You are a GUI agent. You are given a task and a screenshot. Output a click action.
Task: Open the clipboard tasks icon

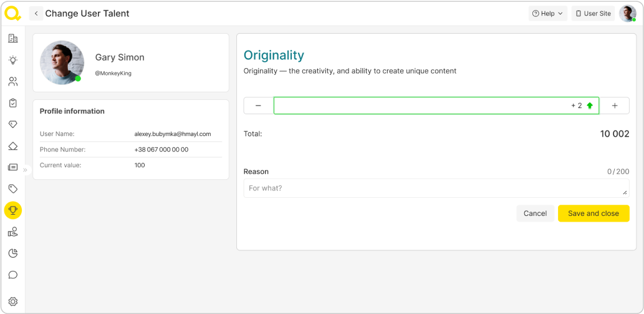pyautogui.click(x=12, y=103)
